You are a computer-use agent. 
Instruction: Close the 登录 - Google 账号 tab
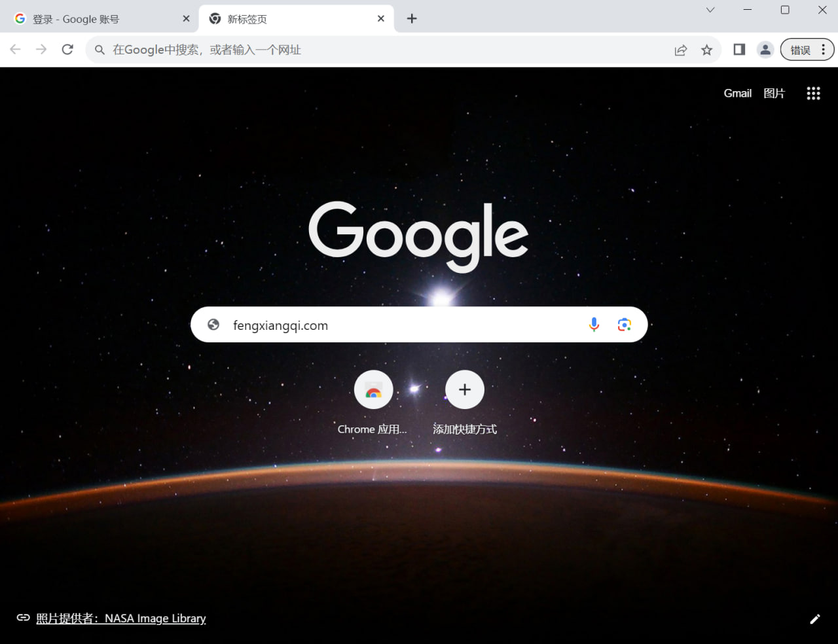(x=186, y=19)
